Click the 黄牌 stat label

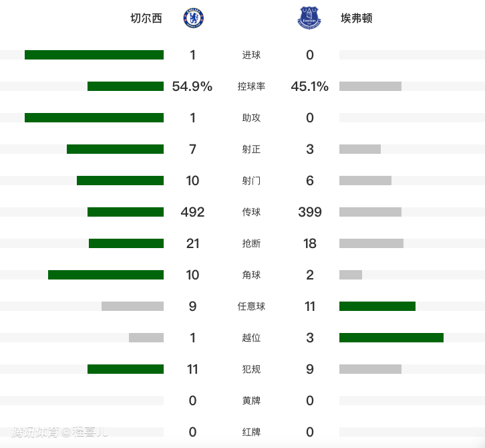pos(251,401)
